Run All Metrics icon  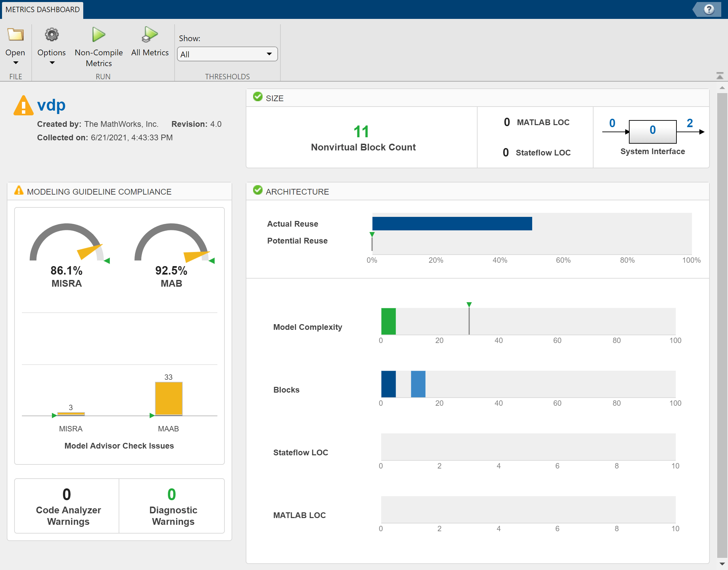pyautogui.click(x=150, y=34)
